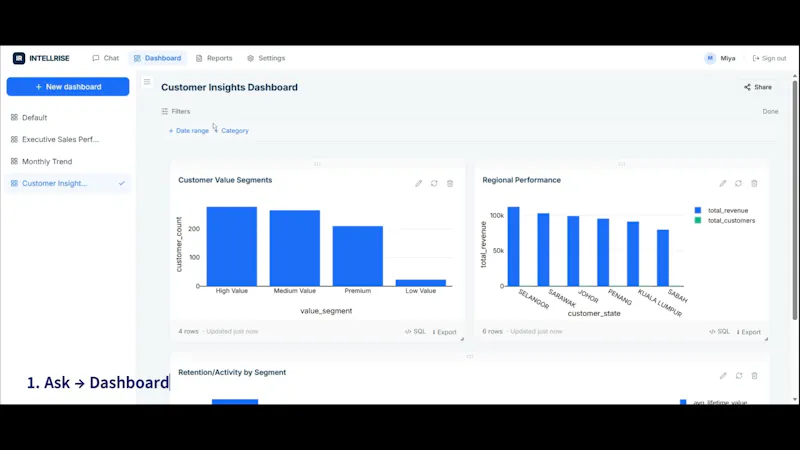This screenshot has height=450, width=800.
Task: Export the Regional Performance data
Action: coord(748,332)
